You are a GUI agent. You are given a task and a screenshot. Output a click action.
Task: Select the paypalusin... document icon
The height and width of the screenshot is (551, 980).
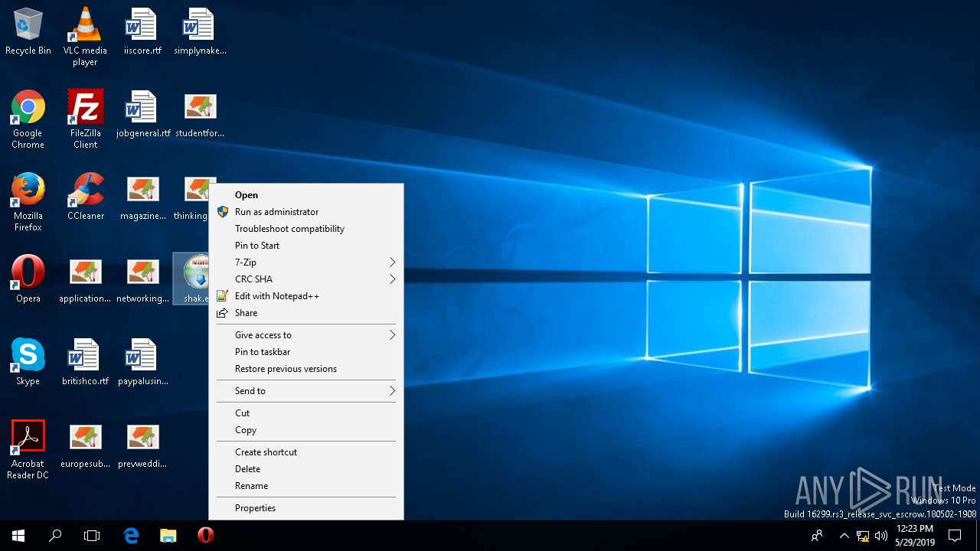(x=142, y=362)
